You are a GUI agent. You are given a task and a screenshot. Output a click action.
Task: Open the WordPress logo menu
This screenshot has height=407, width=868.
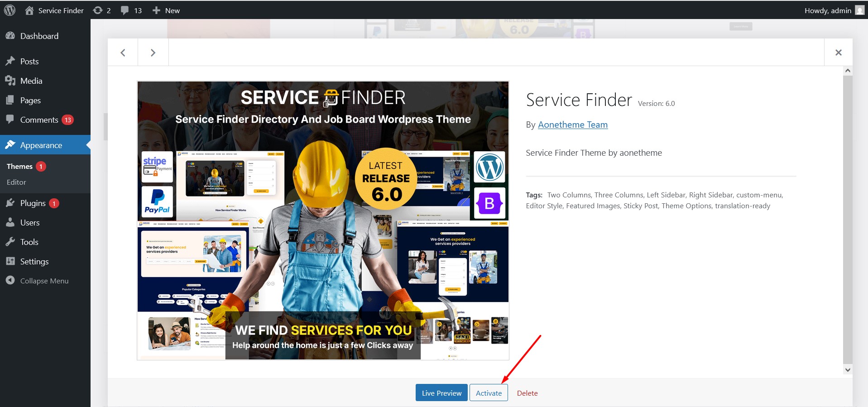coord(10,10)
